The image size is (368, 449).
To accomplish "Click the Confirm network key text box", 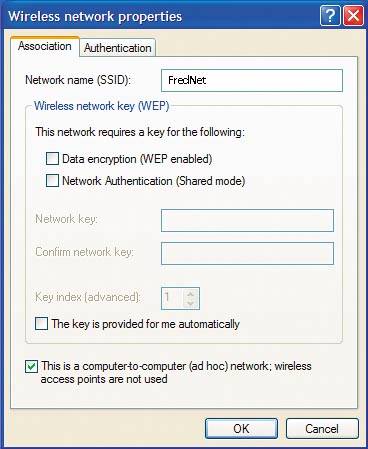I will (247, 253).
